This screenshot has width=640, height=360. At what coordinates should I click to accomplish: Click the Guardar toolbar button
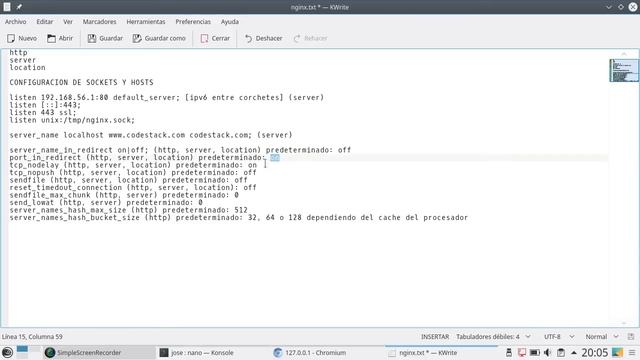point(105,38)
